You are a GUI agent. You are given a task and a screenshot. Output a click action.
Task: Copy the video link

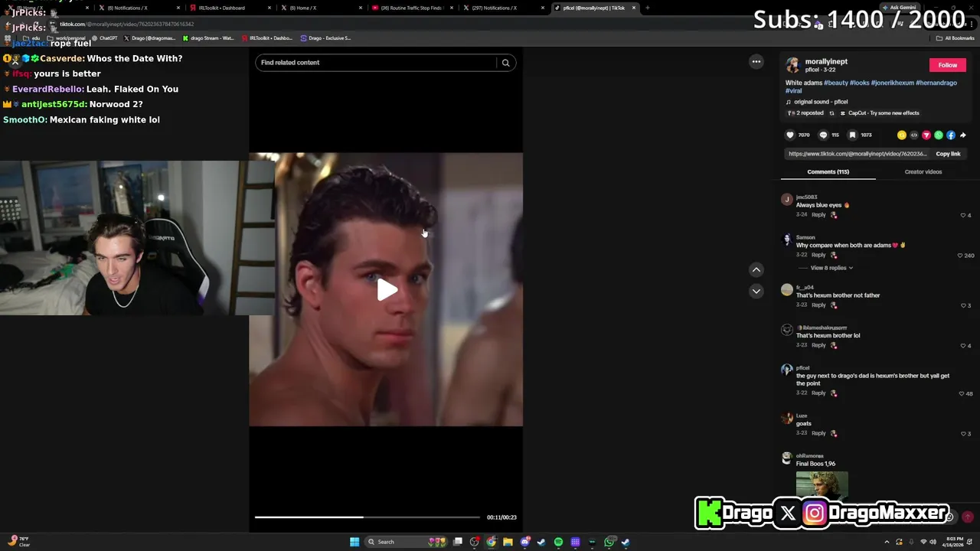(x=948, y=154)
